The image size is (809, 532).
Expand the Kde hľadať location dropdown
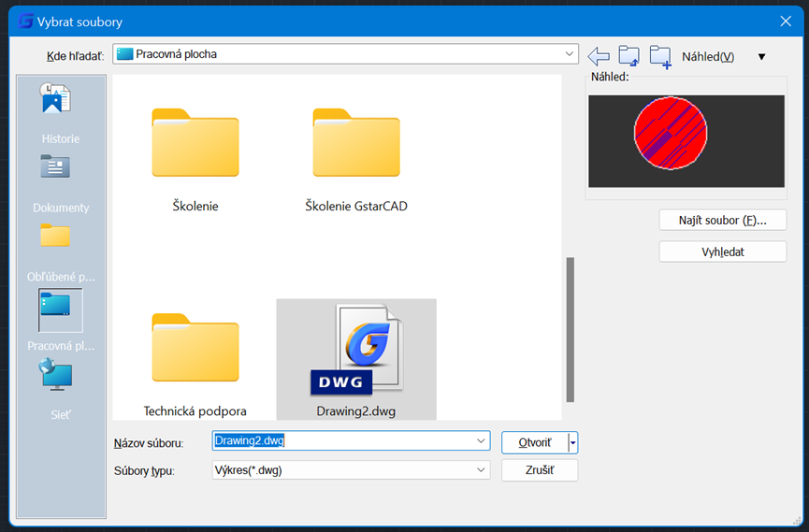(569, 53)
